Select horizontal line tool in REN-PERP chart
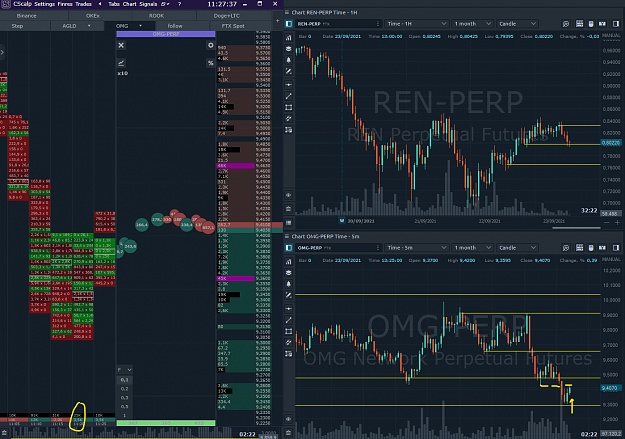The image size is (625, 439). click(289, 85)
